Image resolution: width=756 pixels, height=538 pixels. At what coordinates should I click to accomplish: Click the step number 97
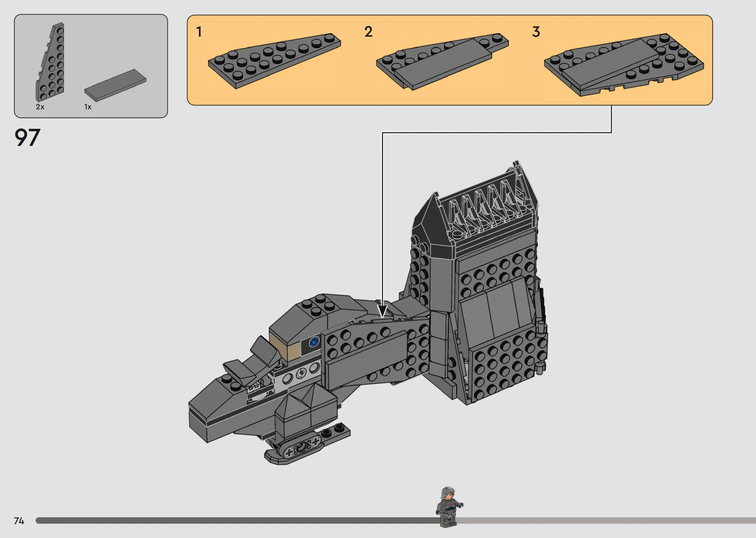tap(27, 138)
